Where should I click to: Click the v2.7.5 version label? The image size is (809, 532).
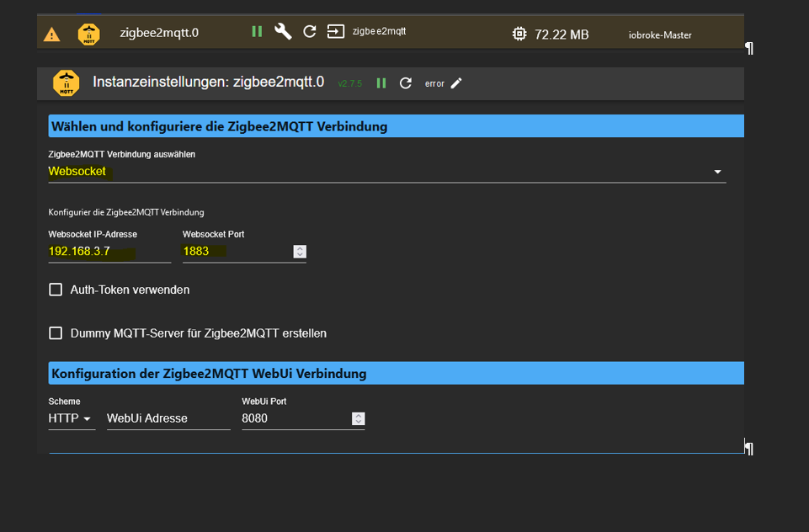(350, 83)
